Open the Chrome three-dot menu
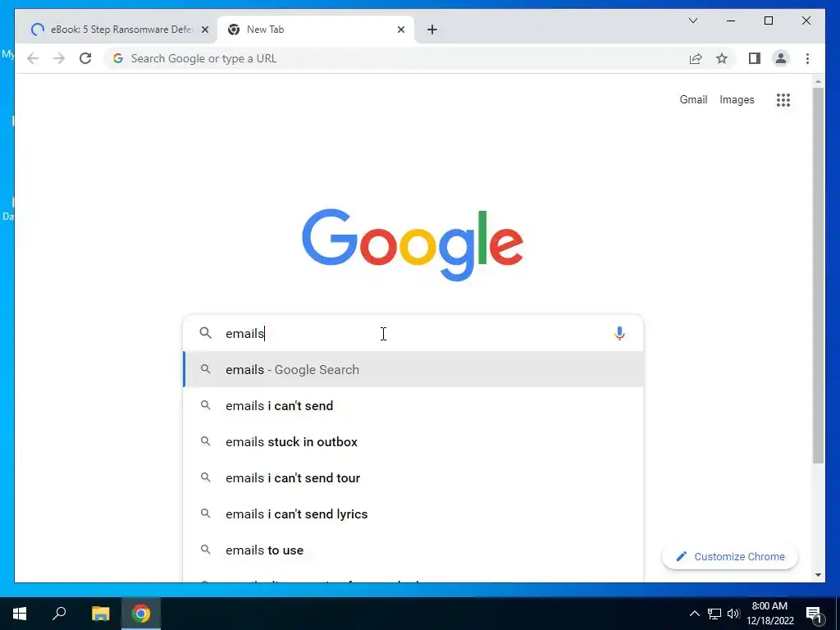Viewport: 840px width, 630px height. click(807, 58)
